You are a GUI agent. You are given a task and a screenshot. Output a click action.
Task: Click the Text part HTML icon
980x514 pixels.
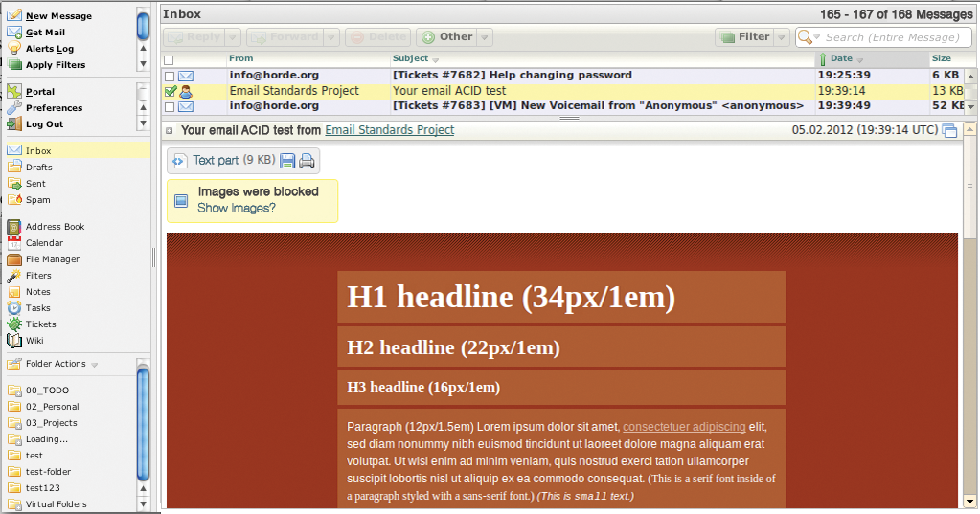[179, 161]
